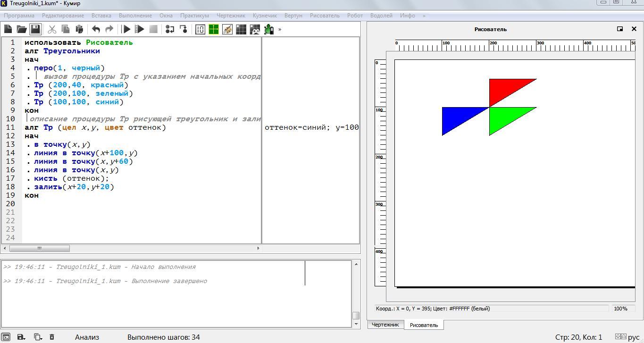
Task: Stop program execution with the square icon
Action: click(x=153, y=29)
